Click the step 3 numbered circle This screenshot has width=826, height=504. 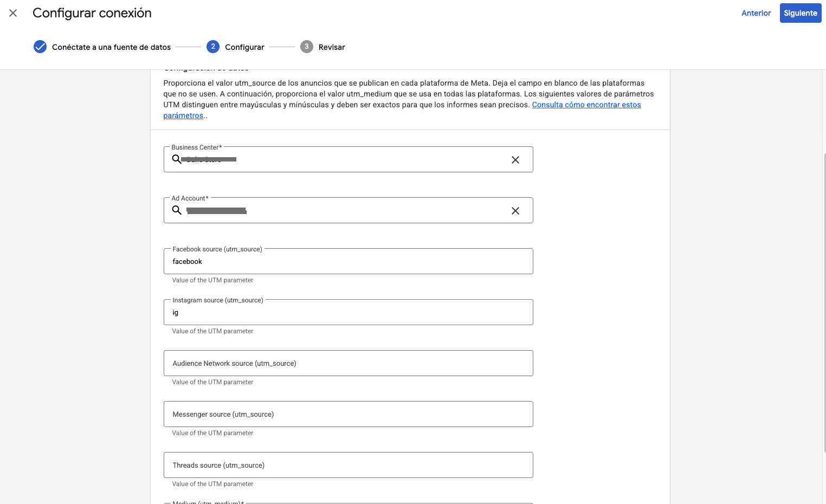coord(306,47)
